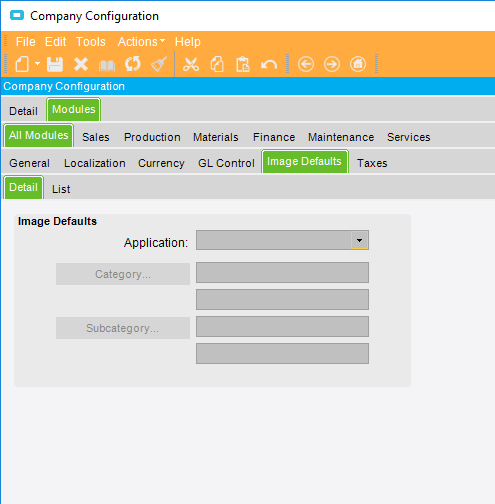
Task: Open the Tools menu
Action: pyautogui.click(x=91, y=42)
